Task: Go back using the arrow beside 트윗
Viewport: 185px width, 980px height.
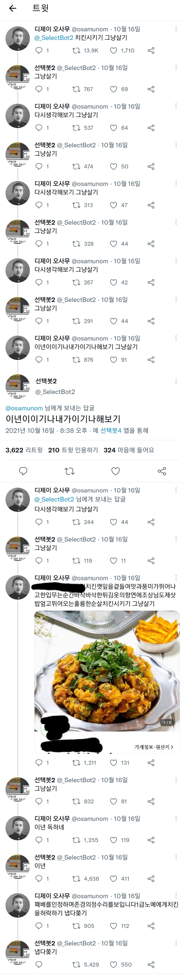Action: [13, 8]
